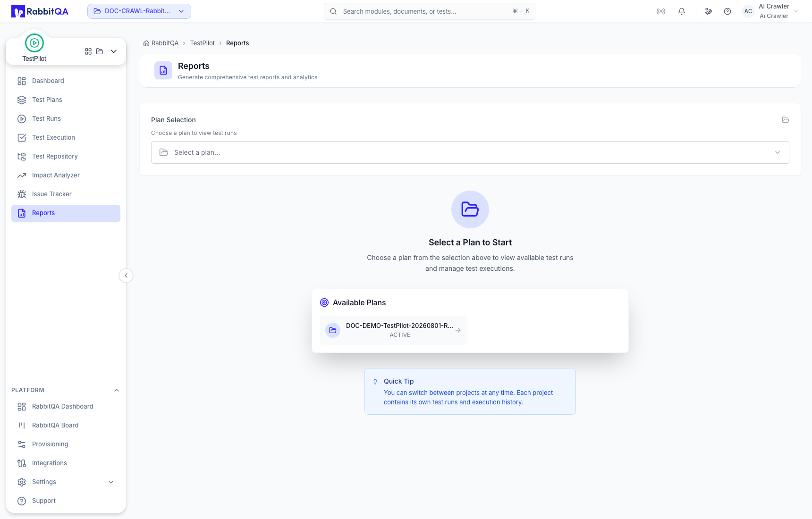The height and width of the screenshot is (519, 812).
Task: Collapse the PLATFORM section
Action: click(x=117, y=390)
